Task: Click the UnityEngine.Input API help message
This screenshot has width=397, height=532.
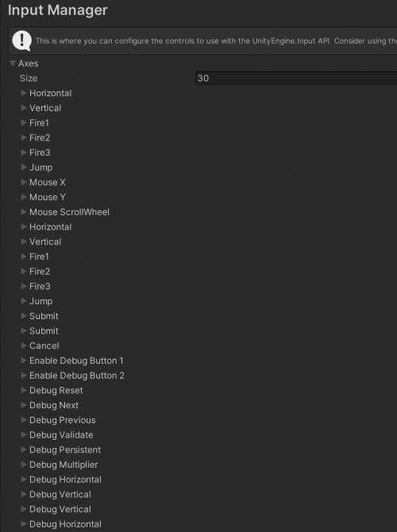Action: pyautogui.click(x=216, y=41)
